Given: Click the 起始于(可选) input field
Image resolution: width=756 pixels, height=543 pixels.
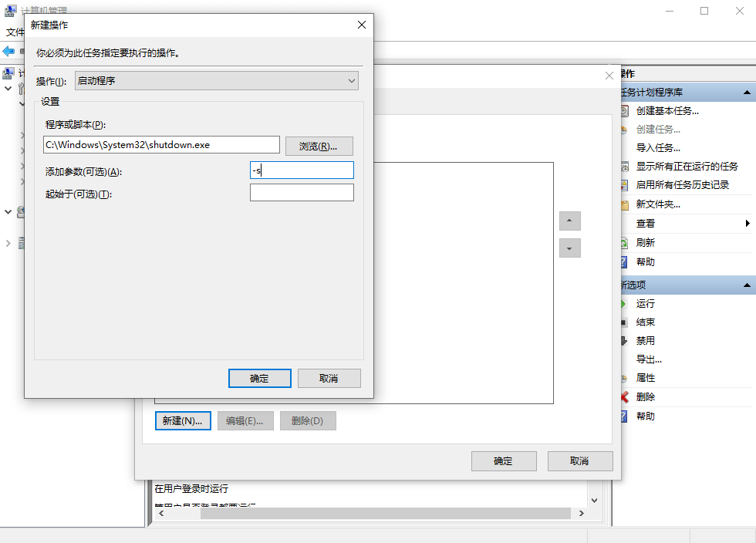Looking at the screenshot, I should [302, 193].
